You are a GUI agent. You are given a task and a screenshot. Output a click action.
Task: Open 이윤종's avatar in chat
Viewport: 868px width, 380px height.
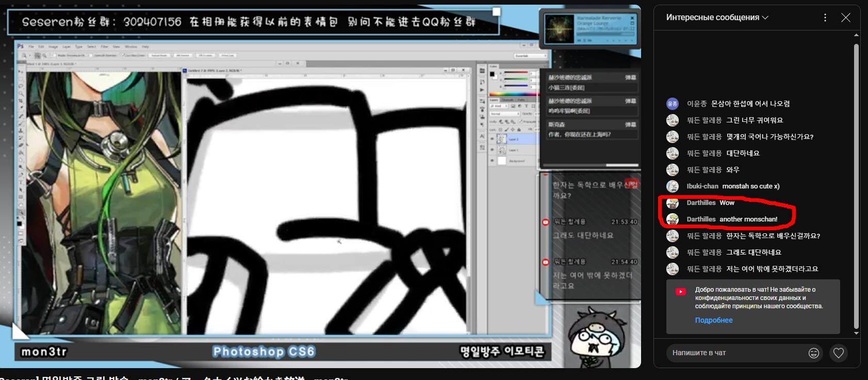(673, 104)
